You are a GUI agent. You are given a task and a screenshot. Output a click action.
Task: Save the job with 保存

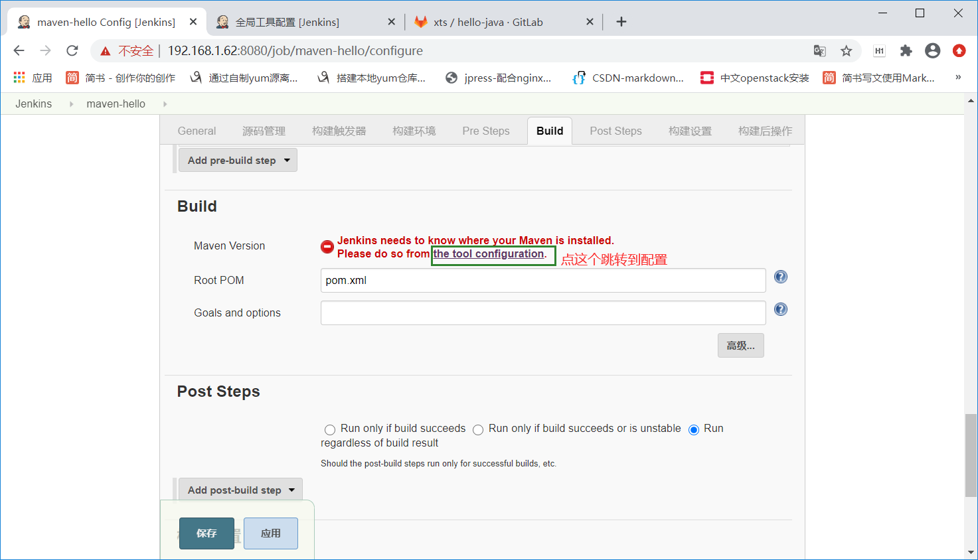pos(206,533)
